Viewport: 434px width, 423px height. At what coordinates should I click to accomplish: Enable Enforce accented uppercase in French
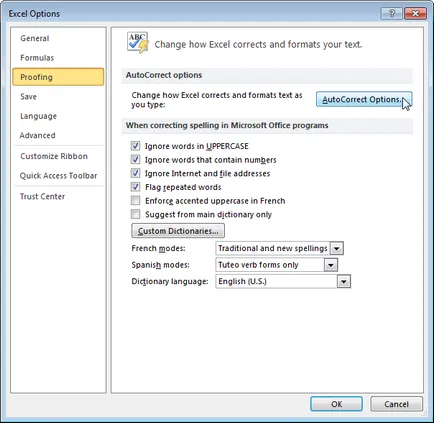[x=135, y=201]
